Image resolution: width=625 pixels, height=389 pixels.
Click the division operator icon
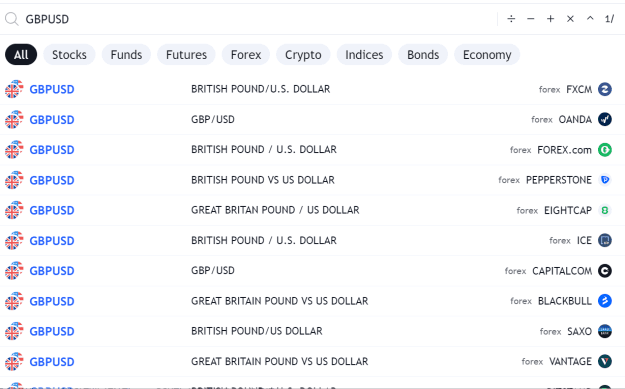[511, 19]
